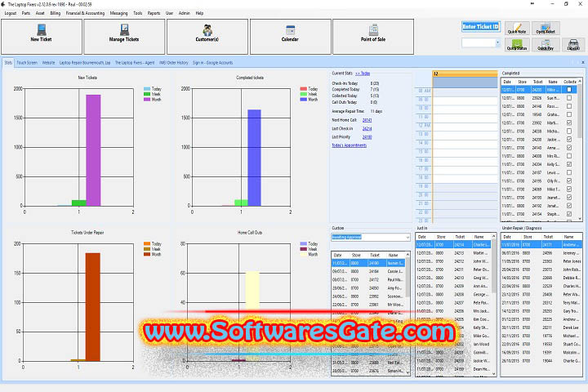Click the blue Month bar in Completed tickets
The height and width of the screenshot is (392, 588).
[x=254, y=158]
